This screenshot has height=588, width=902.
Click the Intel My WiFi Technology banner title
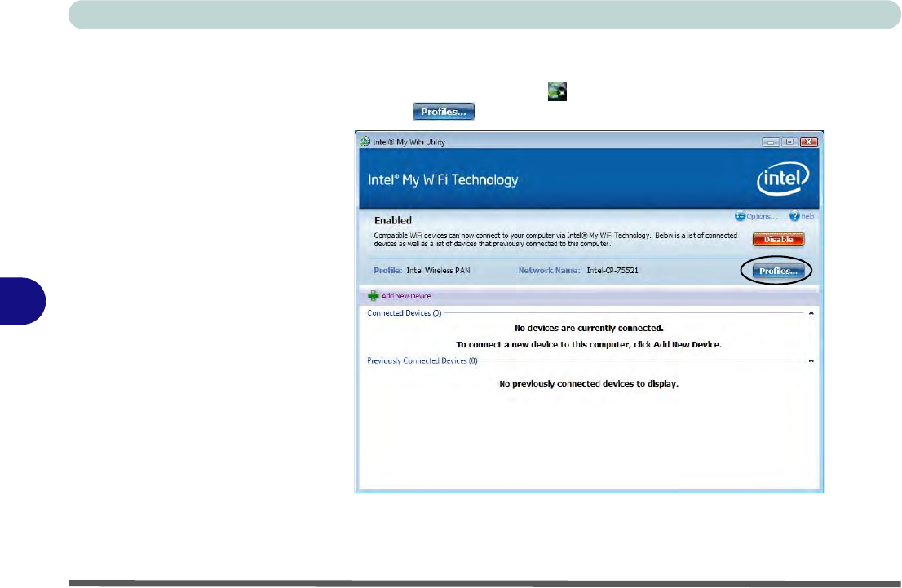pyautogui.click(x=443, y=180)
